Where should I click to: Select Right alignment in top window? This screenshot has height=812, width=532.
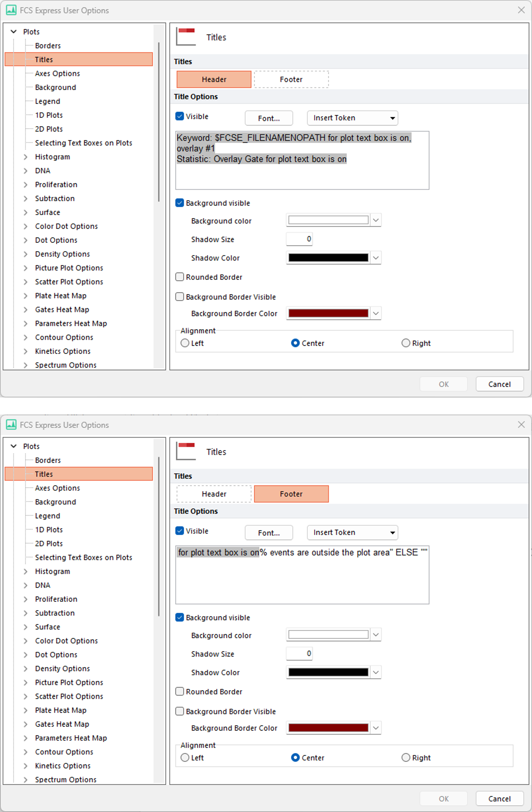(x=406, y=343)
